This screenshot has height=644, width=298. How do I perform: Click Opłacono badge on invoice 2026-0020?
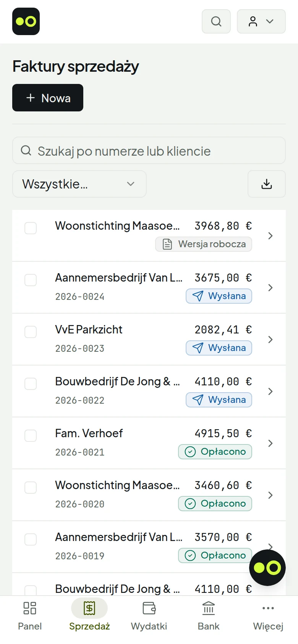pos(215,504)
